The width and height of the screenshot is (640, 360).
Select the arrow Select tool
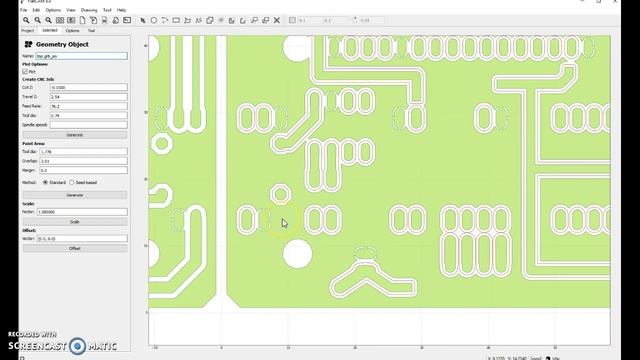[x=142, y=20]
